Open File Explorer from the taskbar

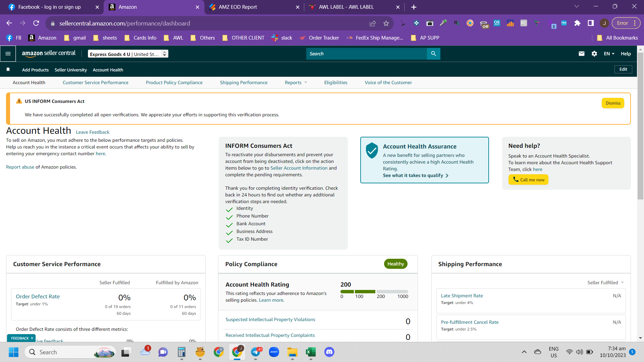pos(292,352)
